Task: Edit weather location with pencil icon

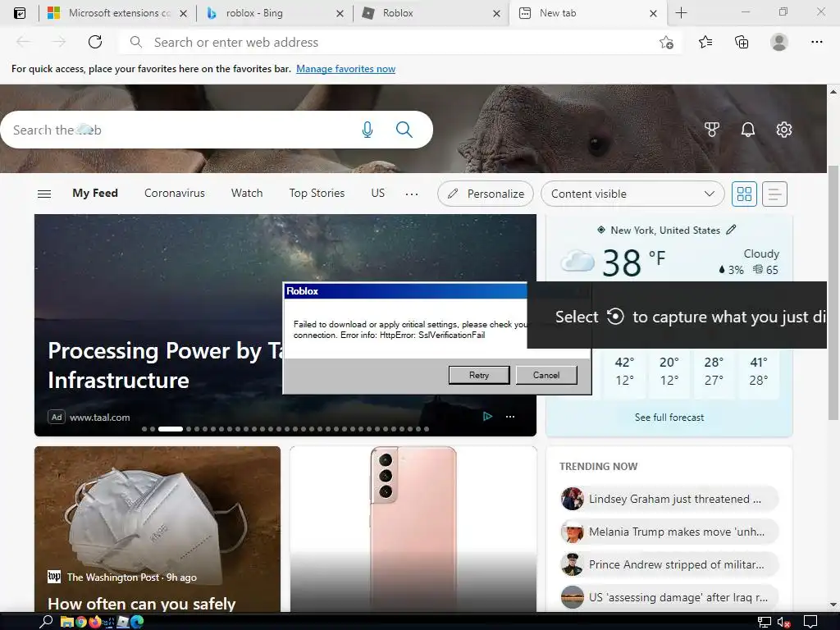Action: tap(731, 230)
